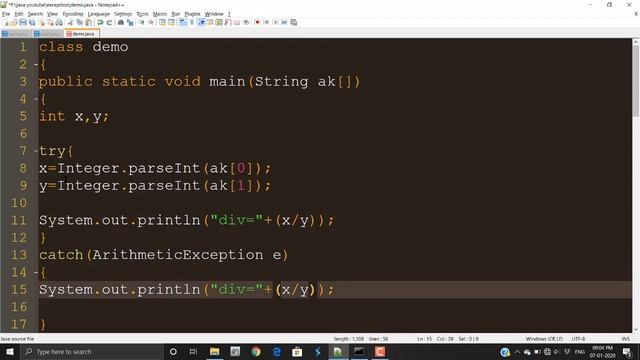640x360 pixels.
Task: Open the Window menu
Action: 214,14
